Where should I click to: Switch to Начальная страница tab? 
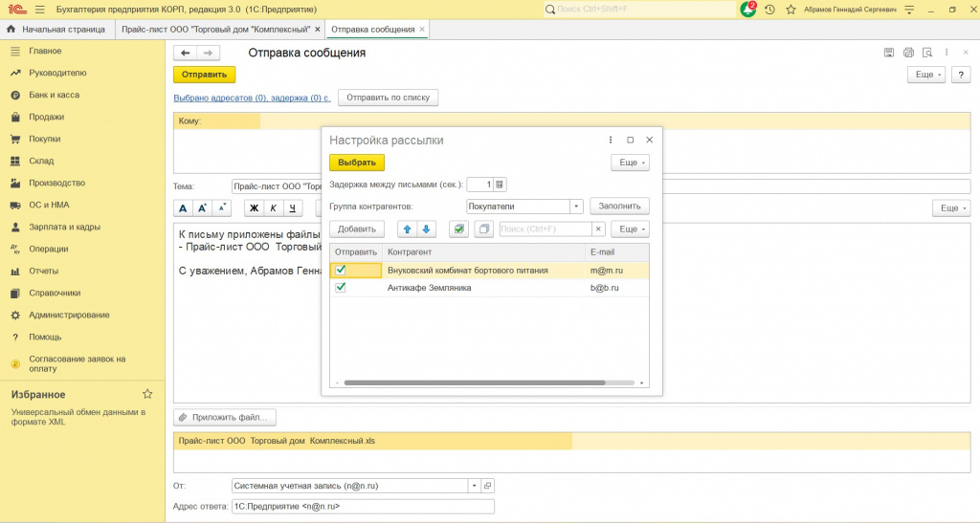(x=56, y=30)
